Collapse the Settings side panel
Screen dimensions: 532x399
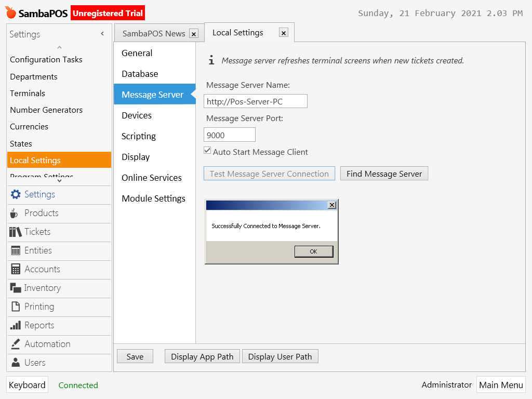tap(102, 34)
